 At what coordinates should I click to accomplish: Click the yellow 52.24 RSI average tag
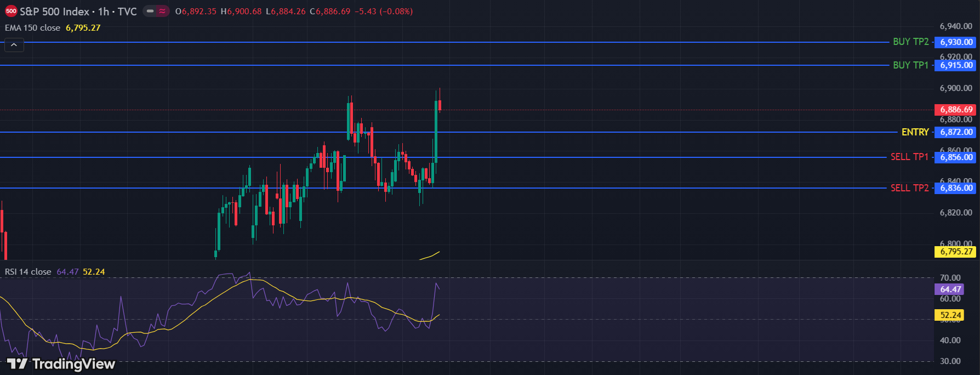click(x=950, y=315)
